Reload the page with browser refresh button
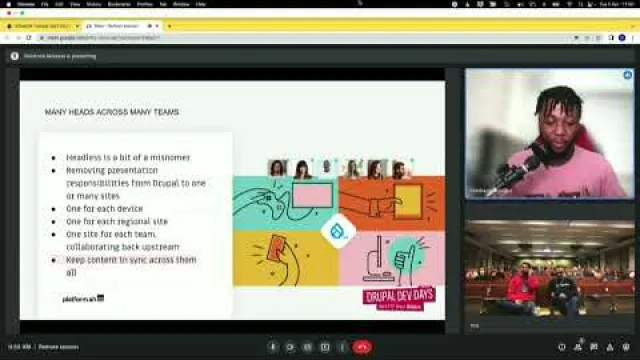640x360 pixels. [x=29, y=38]
